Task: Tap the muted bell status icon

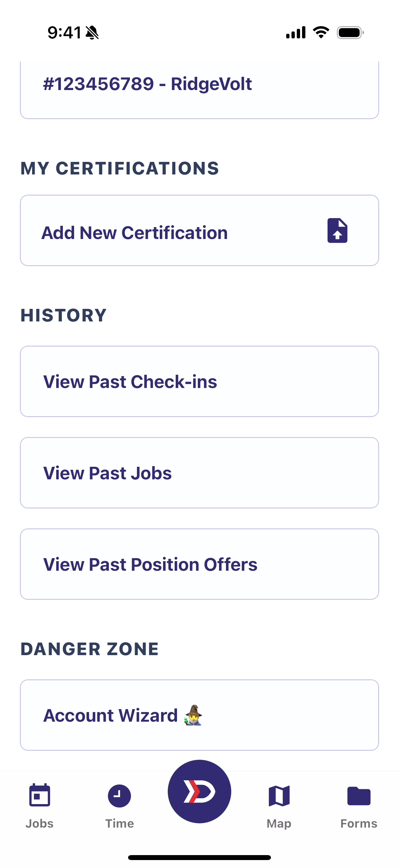Action: 92,33
